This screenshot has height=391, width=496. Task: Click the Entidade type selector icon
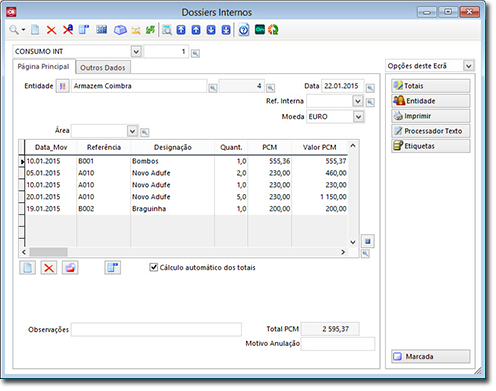point(62,86)
